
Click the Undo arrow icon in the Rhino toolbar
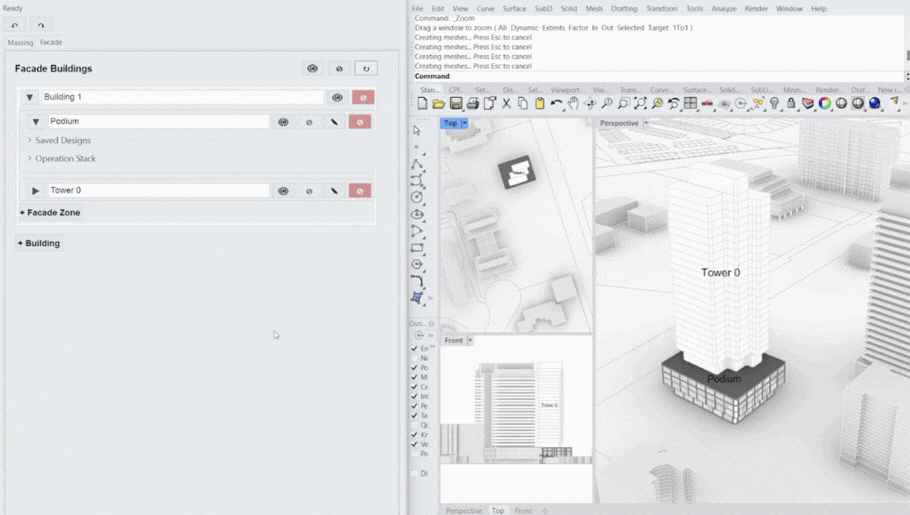click(x=556, y=103)
